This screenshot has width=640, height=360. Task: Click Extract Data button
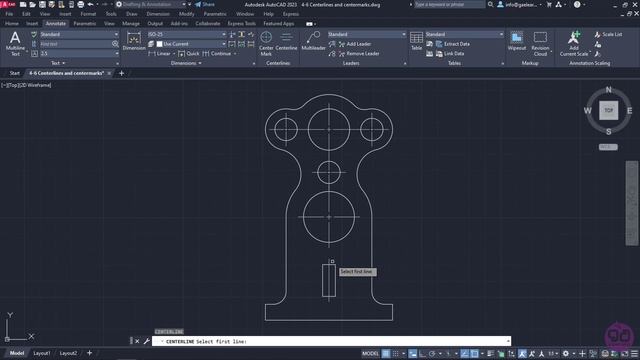pyautogui.click(x=453, y=44)
